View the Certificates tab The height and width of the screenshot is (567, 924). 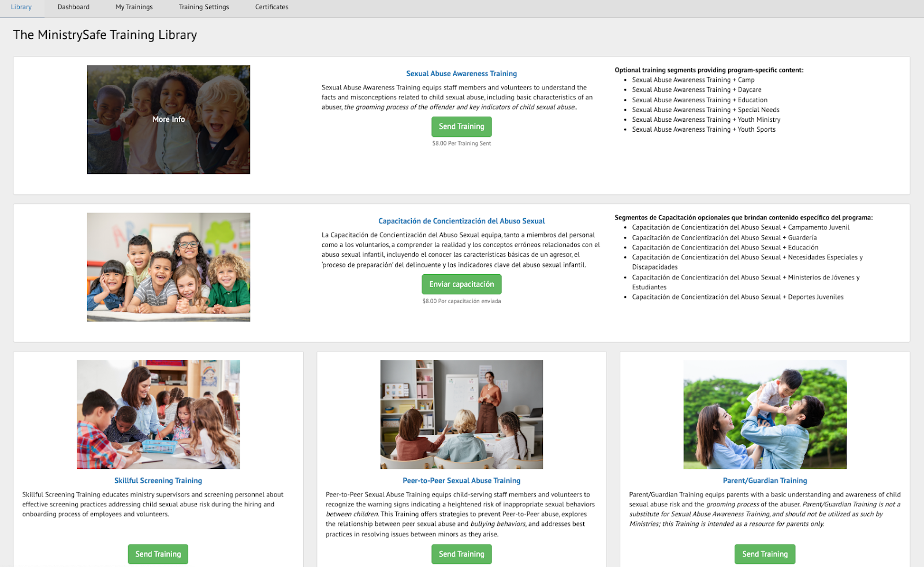[x=271, y=8]
